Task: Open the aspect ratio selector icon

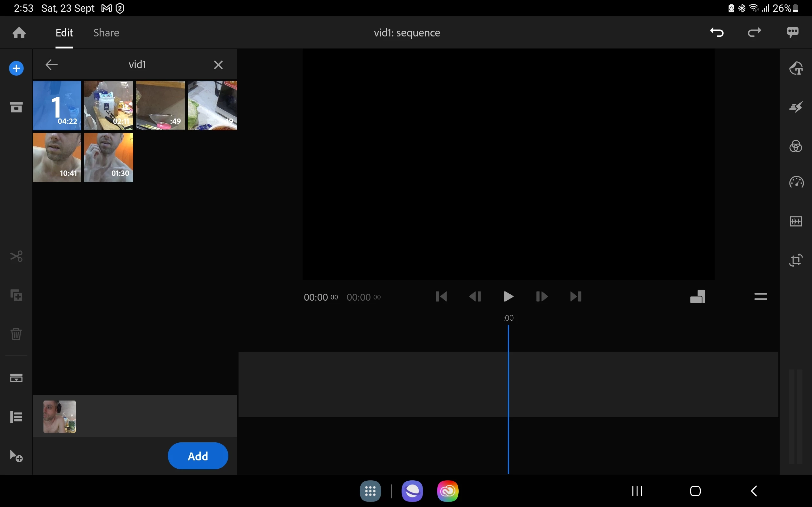Action: 697,296
